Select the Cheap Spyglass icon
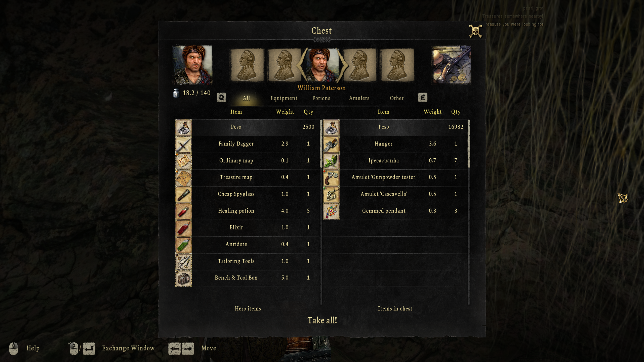This screenshot has width=644, height=362. pyautogui.click(x=183, y=195)
